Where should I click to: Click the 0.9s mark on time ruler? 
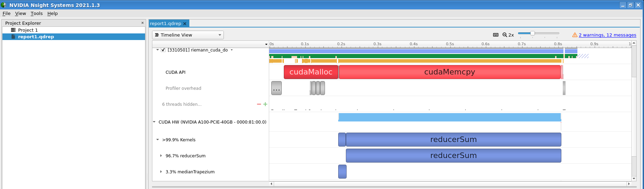[x=594, y=44]
